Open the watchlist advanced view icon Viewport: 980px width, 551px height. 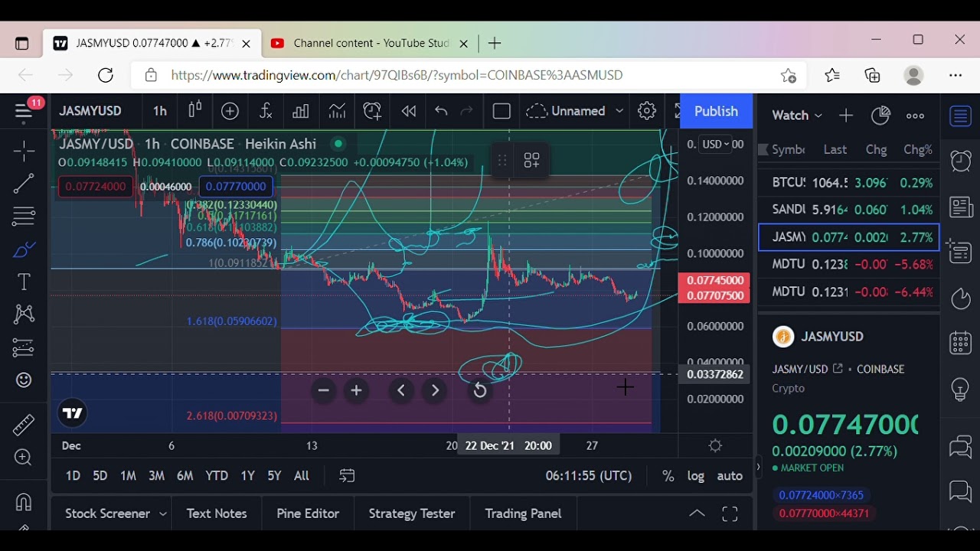coord(880,116)
